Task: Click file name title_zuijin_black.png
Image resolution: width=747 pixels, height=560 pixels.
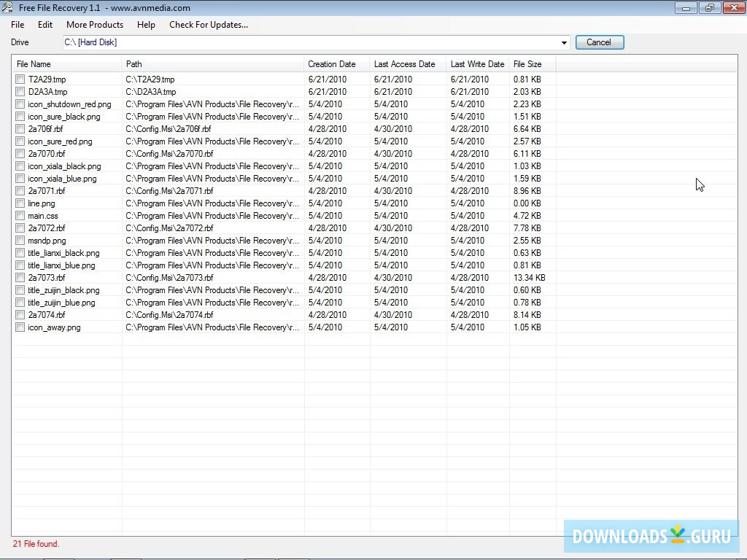Action: coord(64,290)
